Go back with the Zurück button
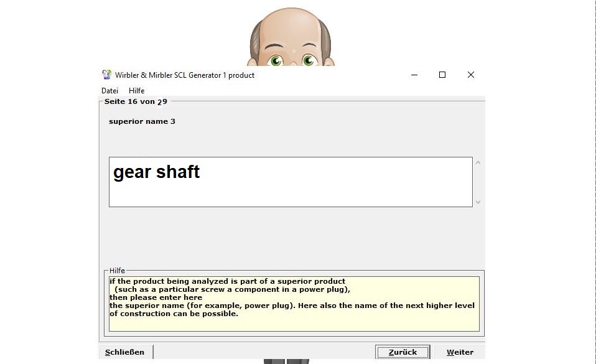Image resolution: width=596 pixels, height=364 pixels. (x=403, y=352)
